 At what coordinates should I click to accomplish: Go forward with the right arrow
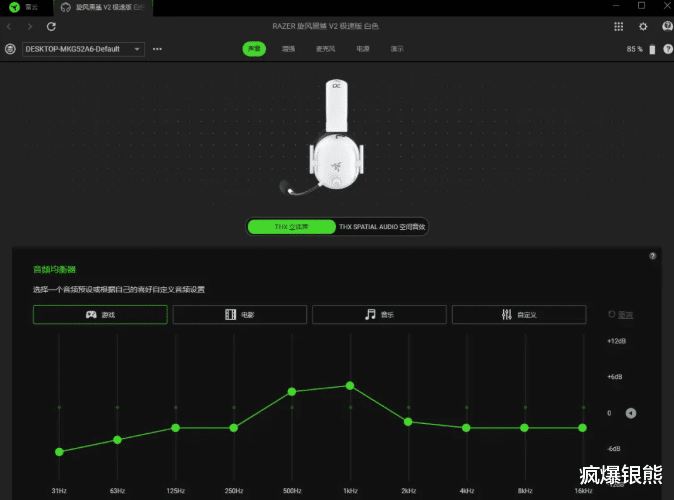(x=30, y=27)
